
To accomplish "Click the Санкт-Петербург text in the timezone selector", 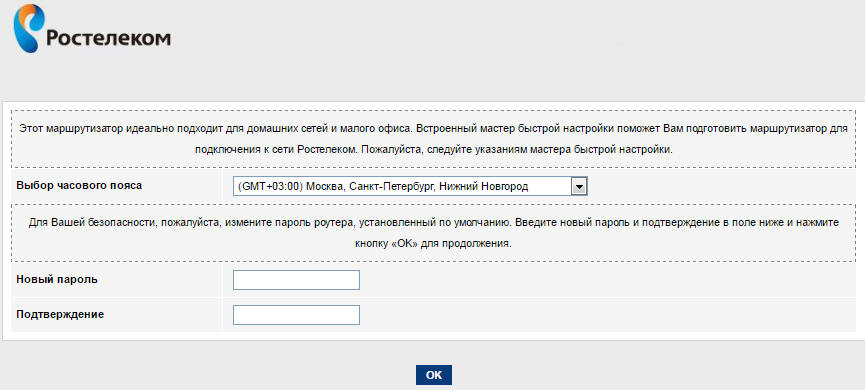I will coord(391,186).
